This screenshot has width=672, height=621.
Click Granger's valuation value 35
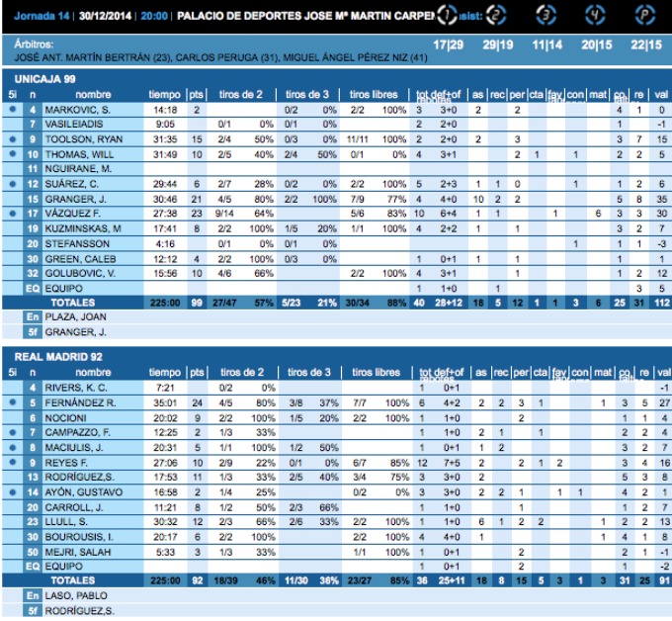[661, 199]
